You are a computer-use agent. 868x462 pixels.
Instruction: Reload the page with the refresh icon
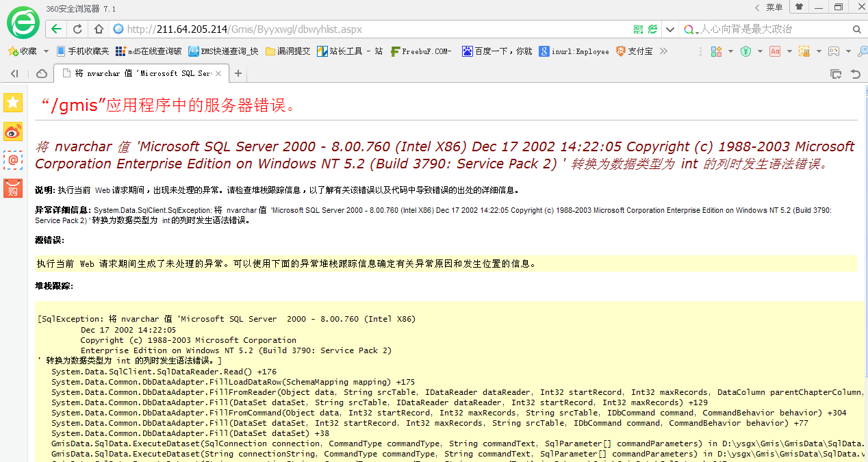point(77,29)
